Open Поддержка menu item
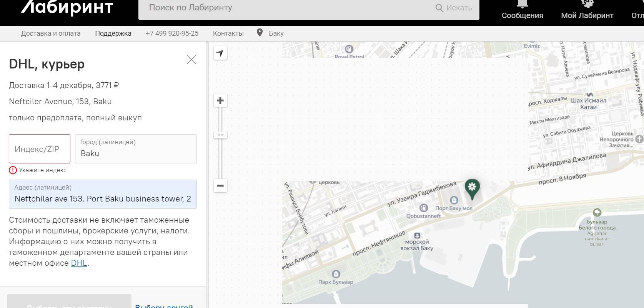 pyautogui.click(x=113, y=33)
